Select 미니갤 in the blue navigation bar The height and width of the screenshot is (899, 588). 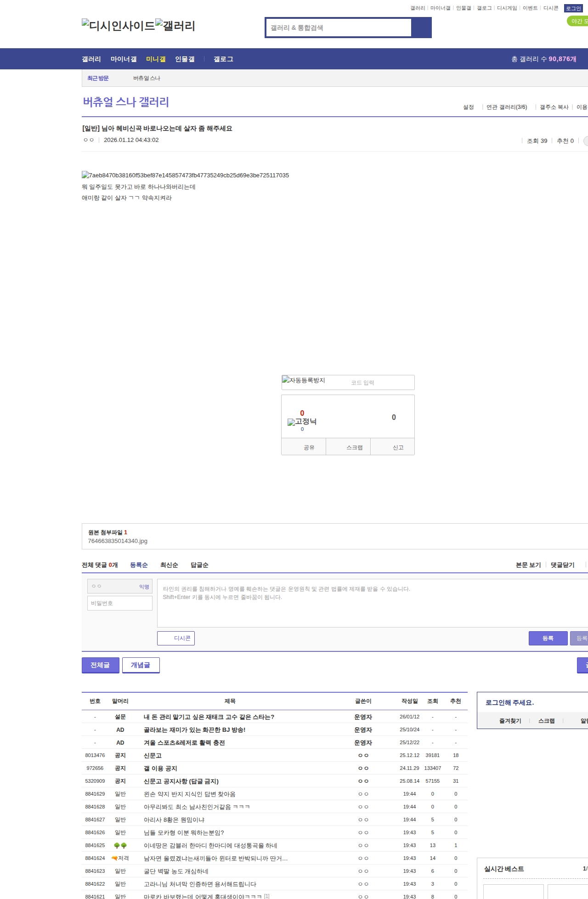(156, 59)
